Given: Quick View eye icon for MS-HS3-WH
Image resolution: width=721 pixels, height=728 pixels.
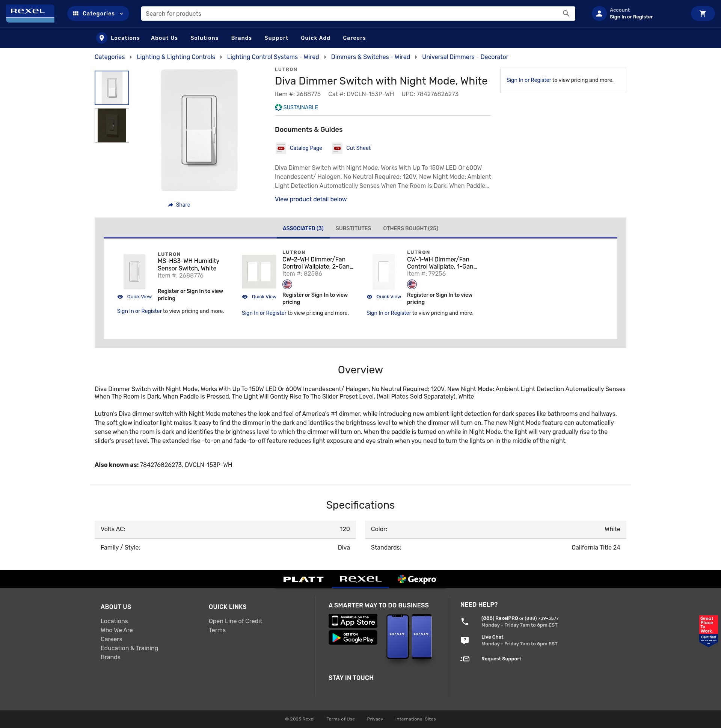Looking at the screenshot, I should 120,297.
